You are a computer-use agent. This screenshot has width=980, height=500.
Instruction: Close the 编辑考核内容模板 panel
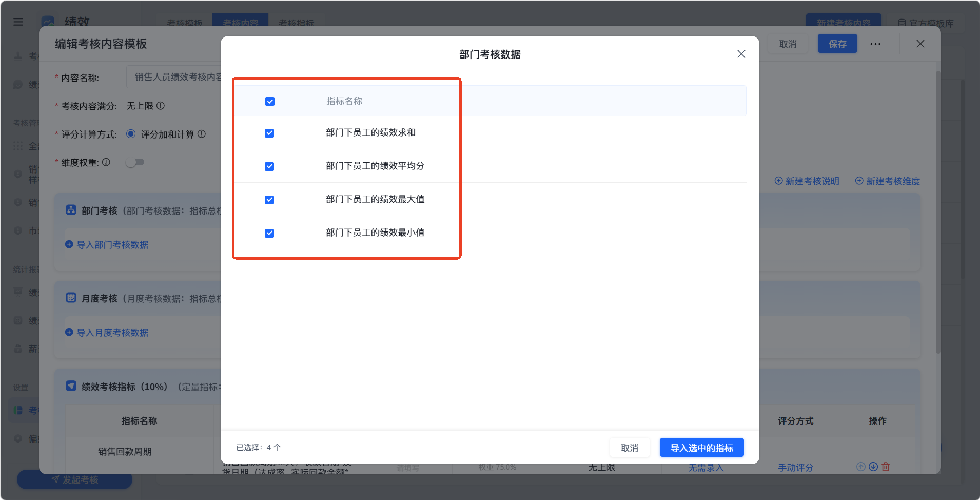920,44
